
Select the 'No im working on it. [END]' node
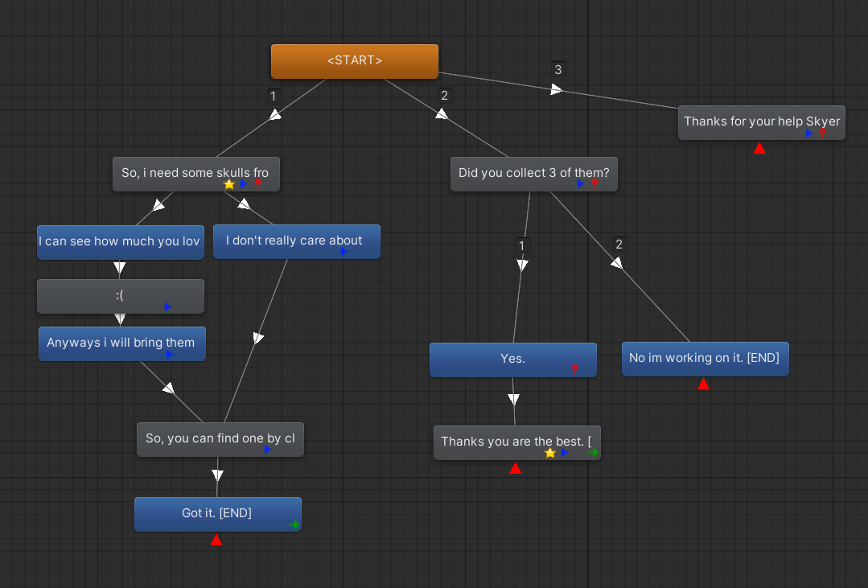704,358
